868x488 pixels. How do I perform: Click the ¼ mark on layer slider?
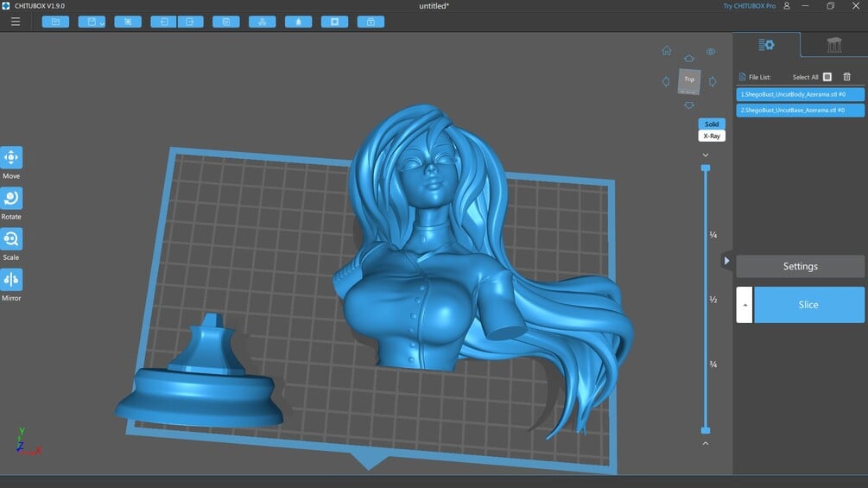713,235
